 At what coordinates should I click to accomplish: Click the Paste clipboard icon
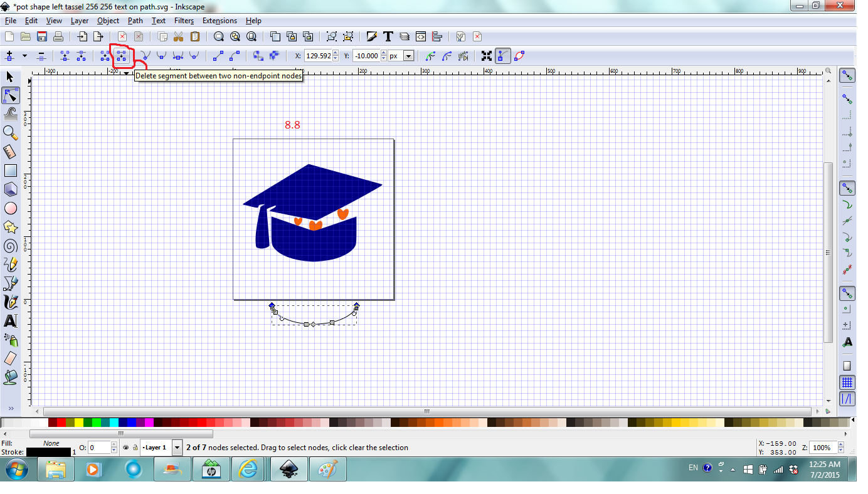click(x=194, y=36)
